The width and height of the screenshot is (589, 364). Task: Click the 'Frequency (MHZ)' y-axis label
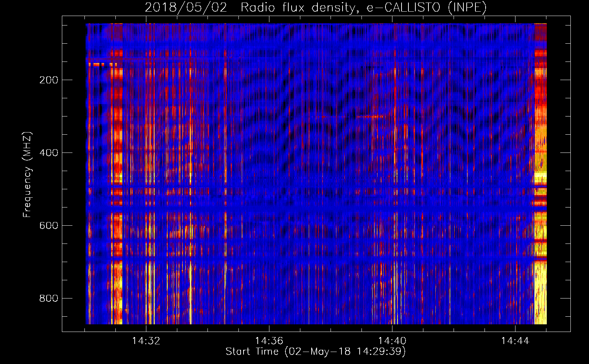pyautogui.click(x=27, y=175)
